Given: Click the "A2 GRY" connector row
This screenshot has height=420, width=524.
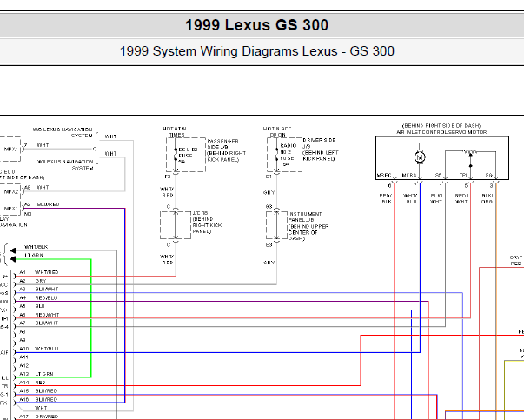Looking at the screenshot, I should [x=33, y=281].
